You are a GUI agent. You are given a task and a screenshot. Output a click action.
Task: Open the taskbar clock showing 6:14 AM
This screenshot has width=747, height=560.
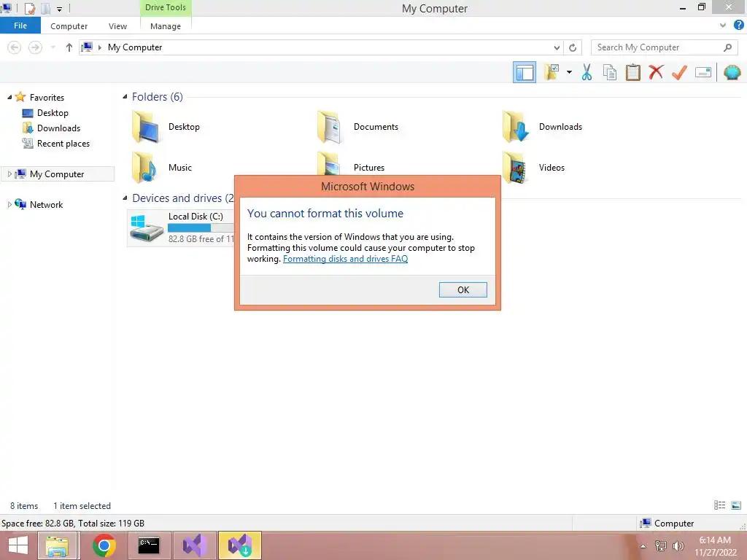(715, 546)
